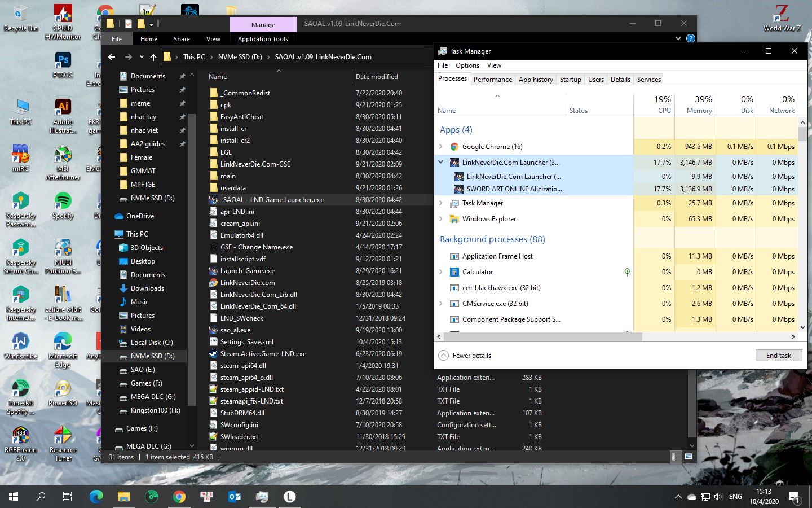The width and height of the screenshot is (812, 508).
Task: Select the sao_al.exe file
Action: (x=235, y=330)
